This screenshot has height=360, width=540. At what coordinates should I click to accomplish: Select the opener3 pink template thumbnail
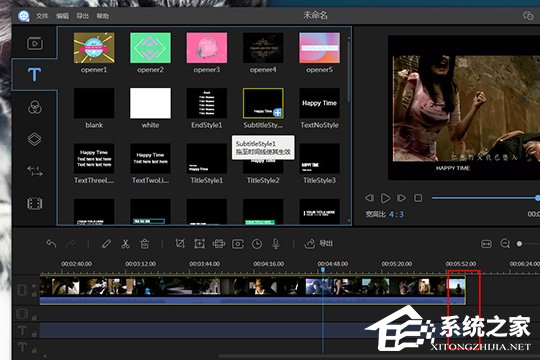(207, 48)
